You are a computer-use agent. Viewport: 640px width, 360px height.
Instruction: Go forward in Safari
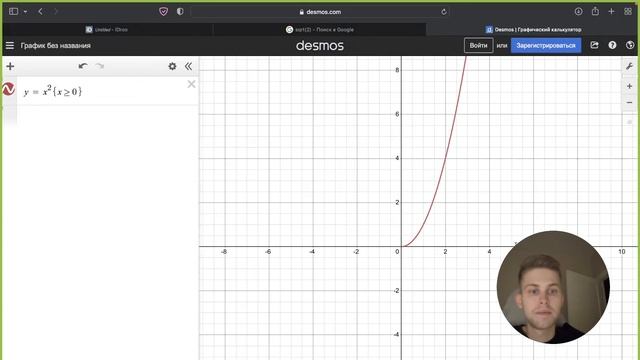coord(56,11)
